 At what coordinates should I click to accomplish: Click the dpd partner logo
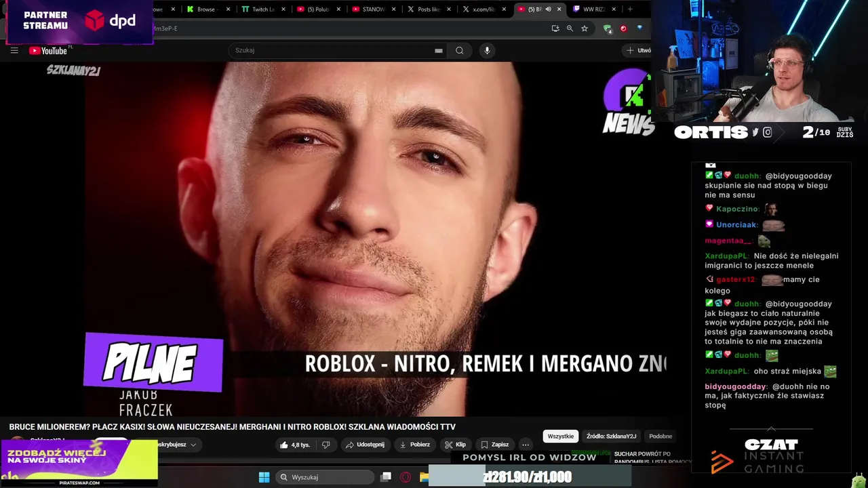pos(110,21)
